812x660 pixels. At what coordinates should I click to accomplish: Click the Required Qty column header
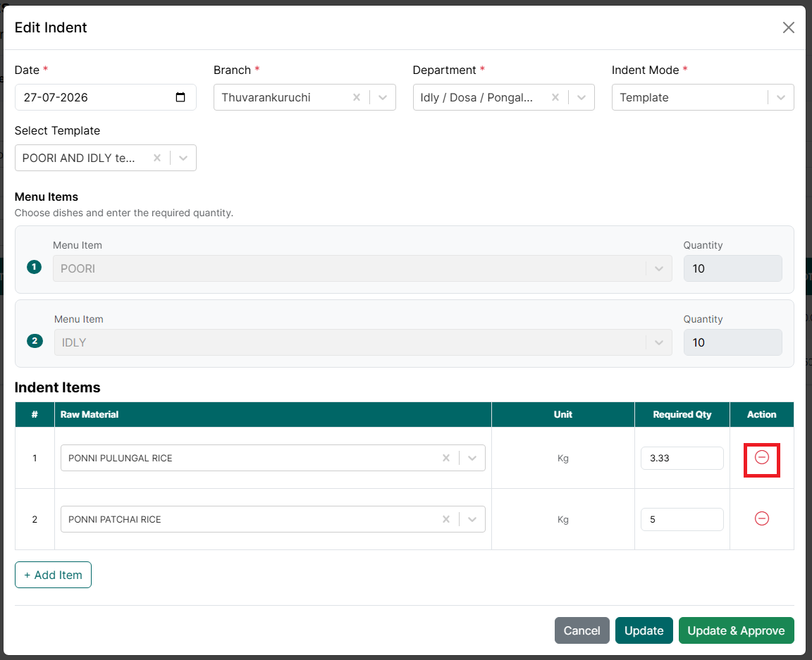[x=682, y=415]
